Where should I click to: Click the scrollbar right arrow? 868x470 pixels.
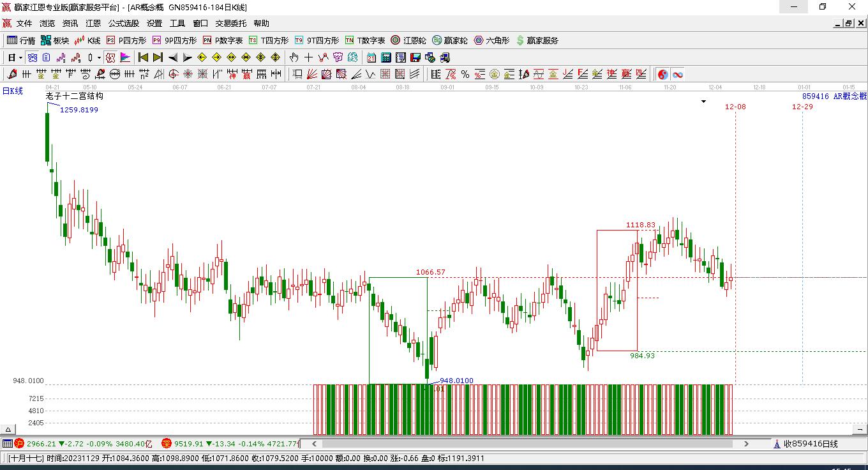pos(746,443)
